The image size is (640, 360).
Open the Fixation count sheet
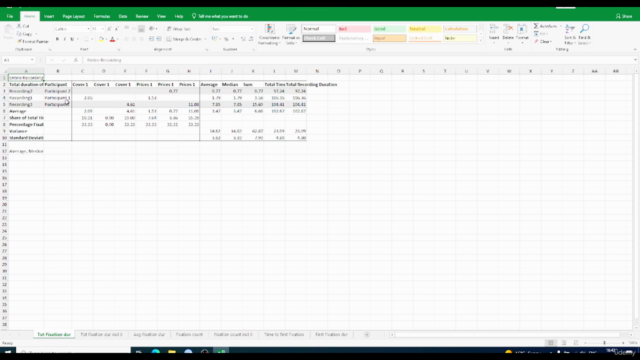point(189,334)
